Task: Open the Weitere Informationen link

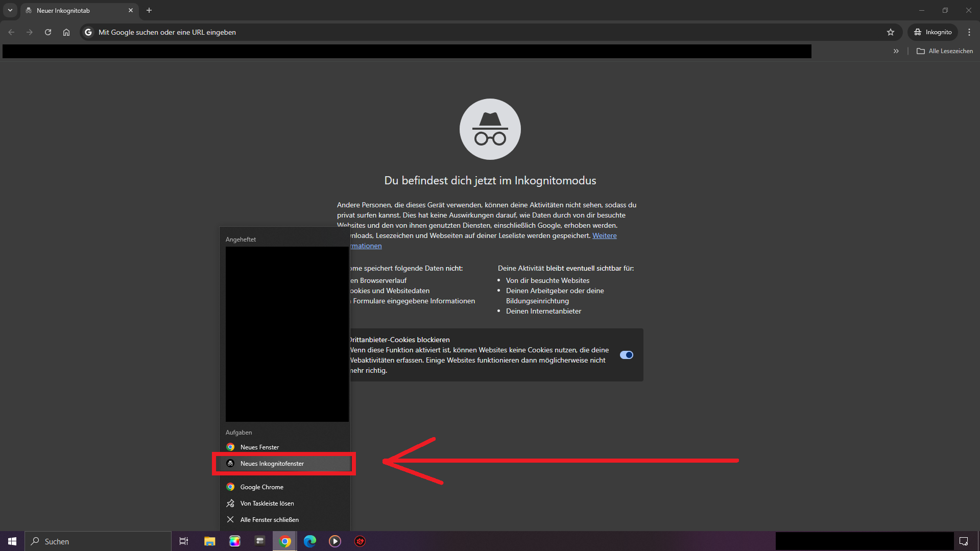Action: coord(604,235)
